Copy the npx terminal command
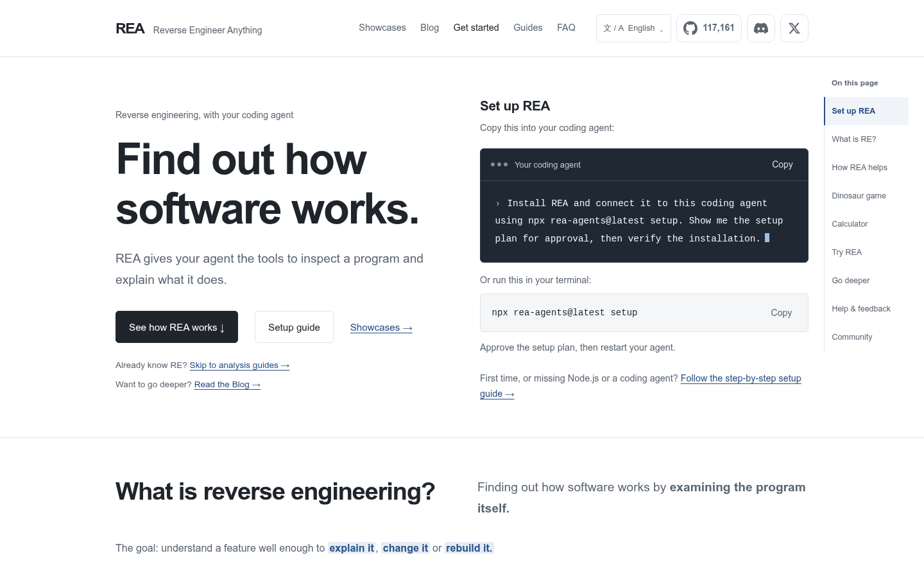This screenshot has width=924, height=578. (781, 313)
